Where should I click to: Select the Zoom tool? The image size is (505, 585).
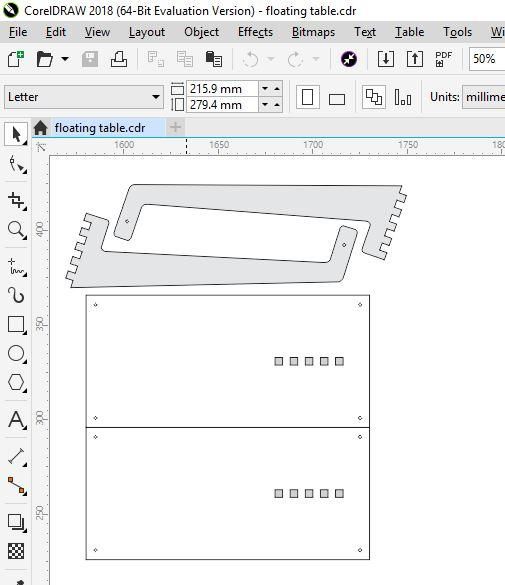pyautogui.click(x=16, y=229)
